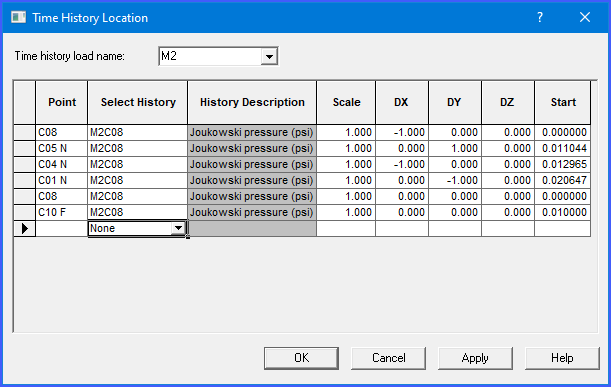Open the Time history load name dropdown

click(x=269, y=57)
